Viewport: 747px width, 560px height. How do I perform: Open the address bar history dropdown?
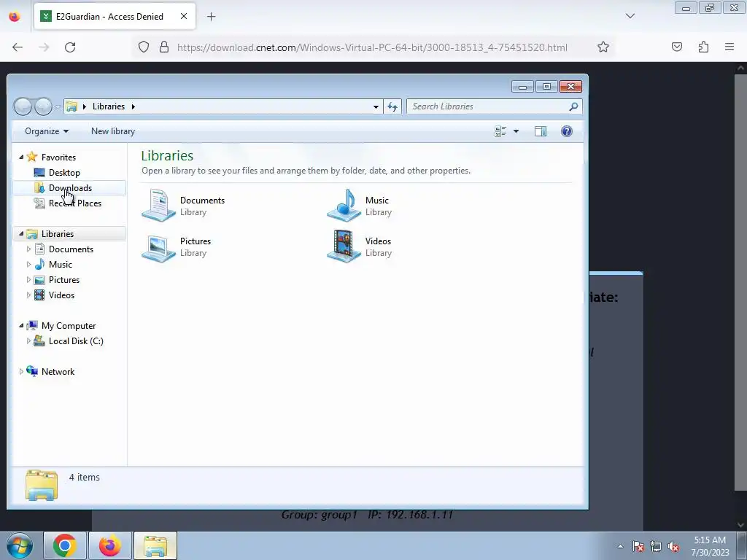[x=376, y=106]
